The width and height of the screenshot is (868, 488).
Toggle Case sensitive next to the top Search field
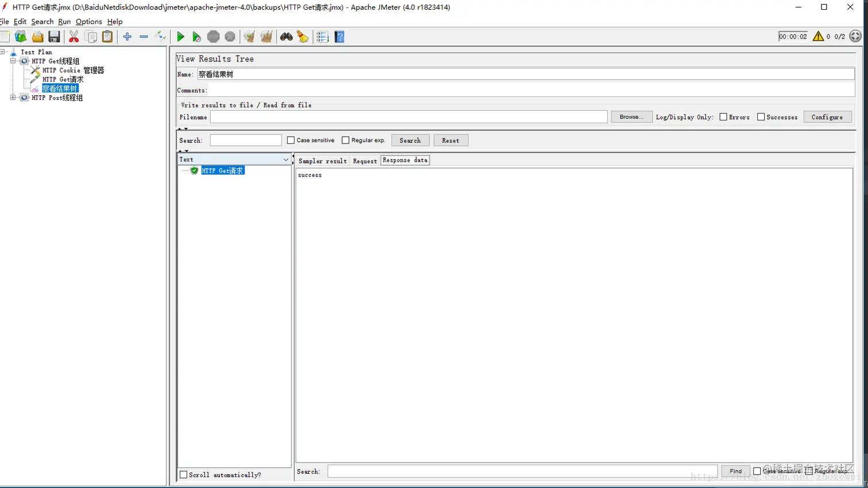[x=291, y=140]
